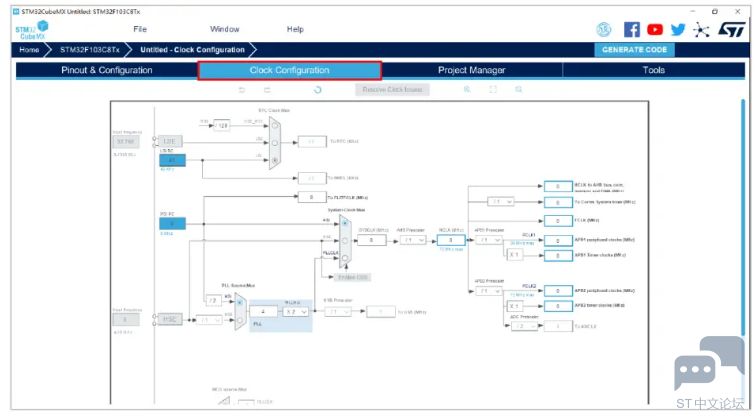The height and width of the screenshot is (419, 753).
Task: Click the LSI RC blue block
Action: point(172,160)
